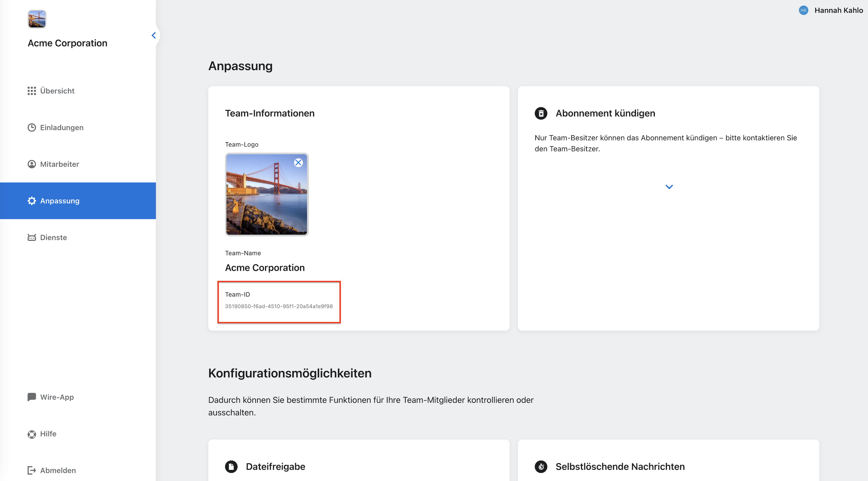Select the Team-ID value 35190850-f6ad-4510-95f1-20a54a1e9f98
868x481 pixels.
point(279,306)
